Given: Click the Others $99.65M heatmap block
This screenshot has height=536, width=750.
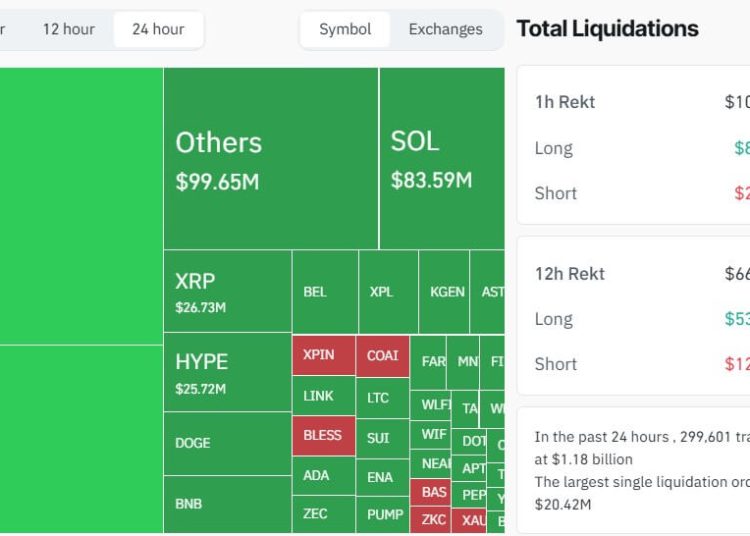Looking at the screenshot, I should (270, 158).
